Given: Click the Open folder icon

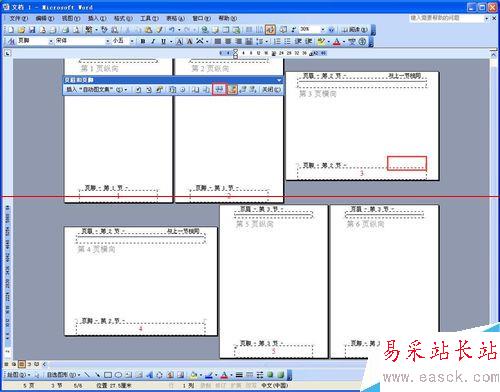Looking at the screenshot, I should 21,30.
